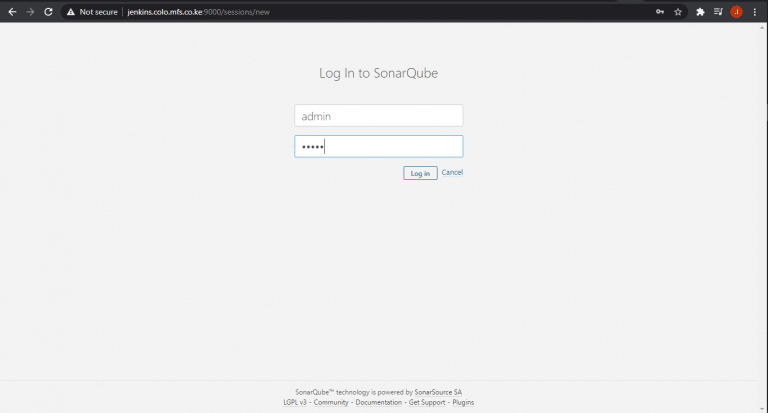The image size is (768, 413).
Task: Open the saved passwords key icon
Action: coord(660,12)
